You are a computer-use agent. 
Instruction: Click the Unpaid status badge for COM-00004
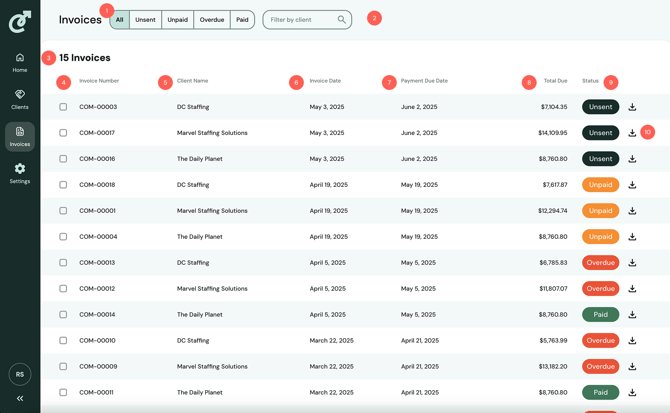(600, 237)
